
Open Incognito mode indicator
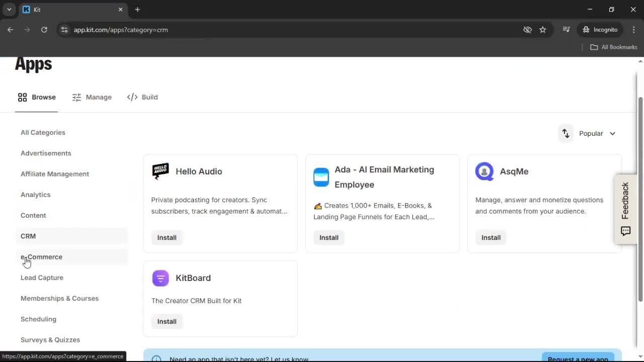pos(600,30)
